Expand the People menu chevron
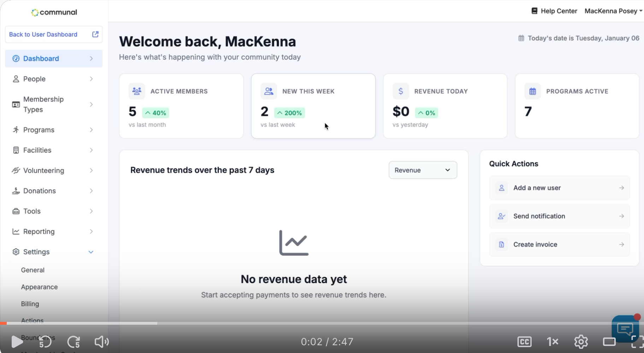Viewport: 644px width, 353px height. pyautogui.click(x=91, y=79)
